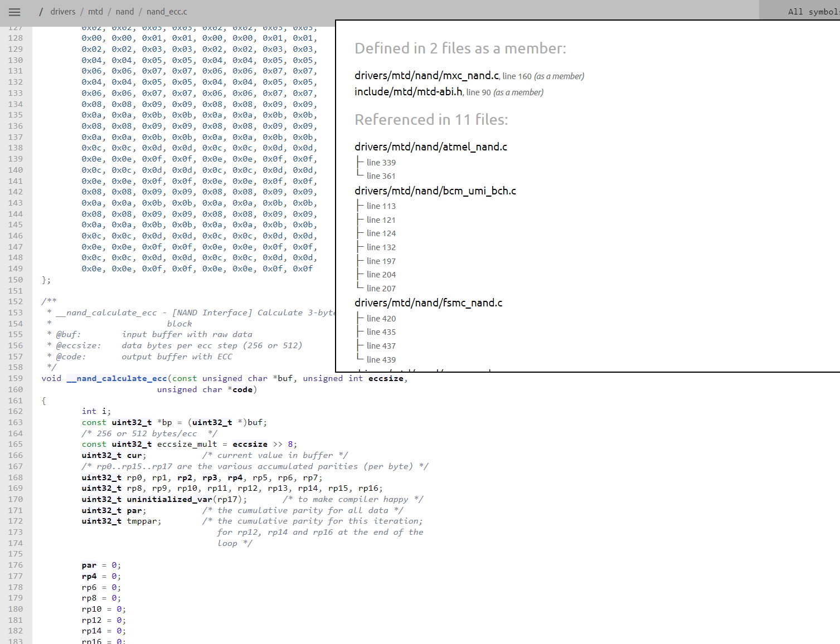Open the nand breadcrumb folder
The width and height of the screenshot is (840, 644).
125,12
